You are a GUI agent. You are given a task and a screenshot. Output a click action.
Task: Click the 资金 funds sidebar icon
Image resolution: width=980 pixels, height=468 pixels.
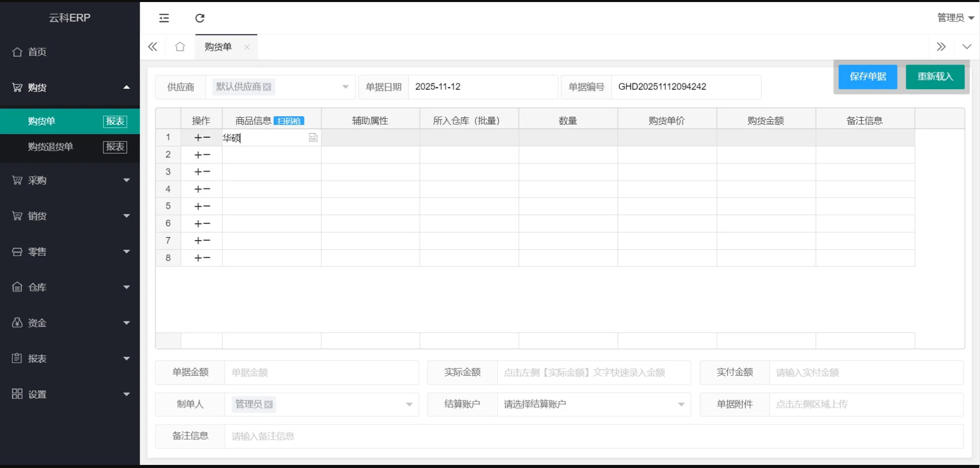coord(16,323)
